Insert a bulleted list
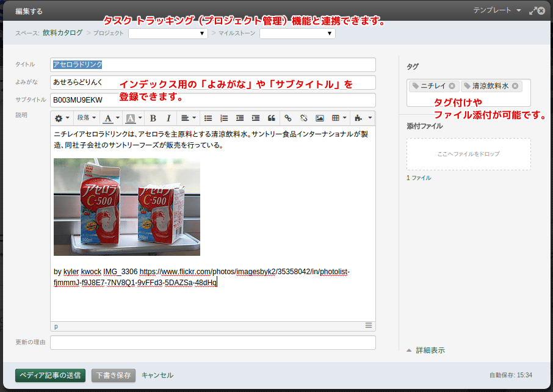Viewport: 553px width, 392px height. pyautogui.click(x=208, y=118)
